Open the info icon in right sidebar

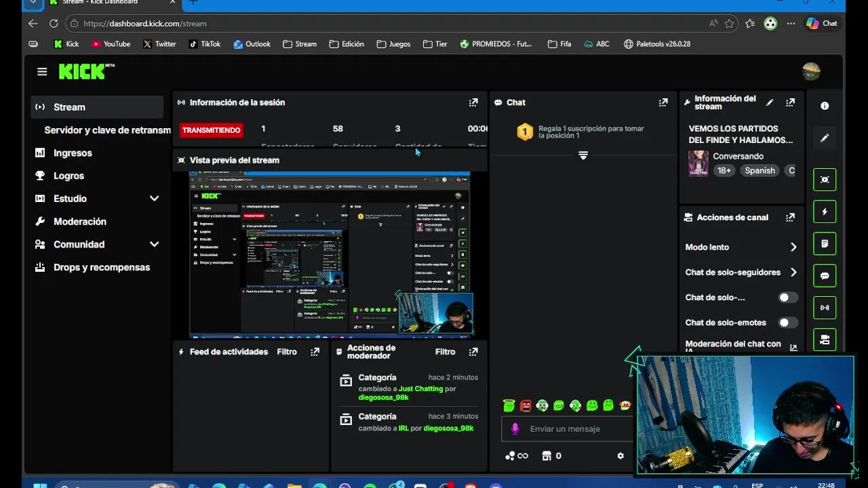(825, 106)
